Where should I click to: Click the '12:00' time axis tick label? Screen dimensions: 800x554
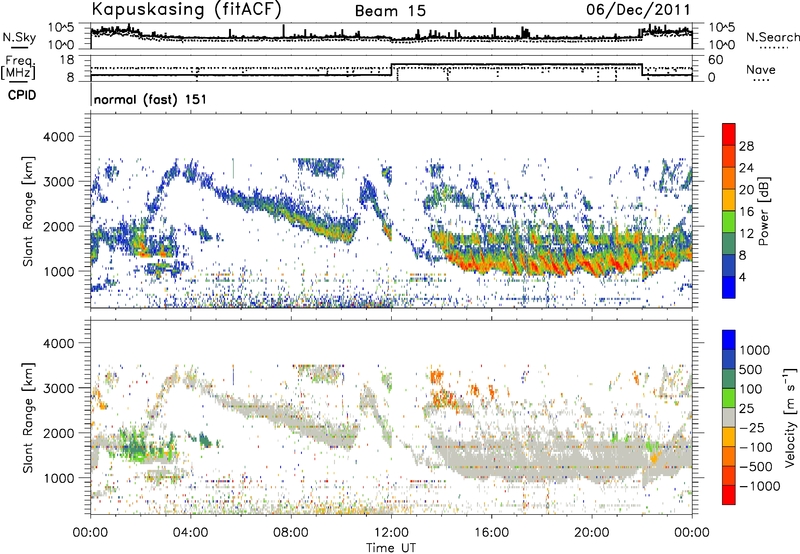tap(391, 533)
